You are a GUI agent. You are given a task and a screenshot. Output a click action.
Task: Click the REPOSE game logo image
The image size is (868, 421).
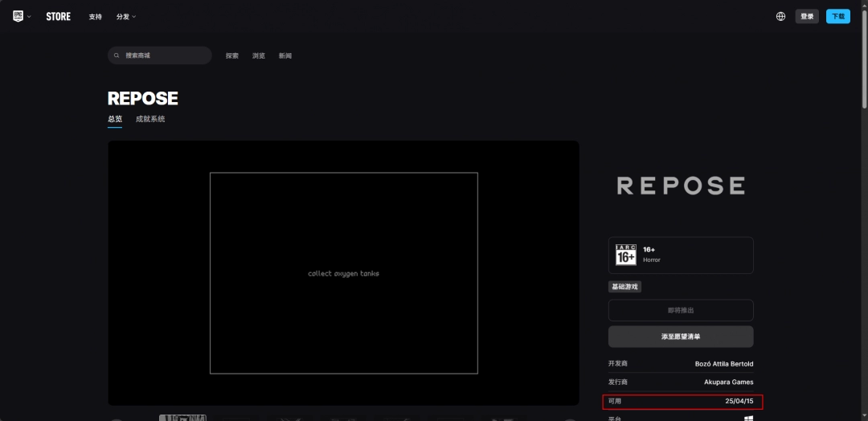[x=681, y=186]
